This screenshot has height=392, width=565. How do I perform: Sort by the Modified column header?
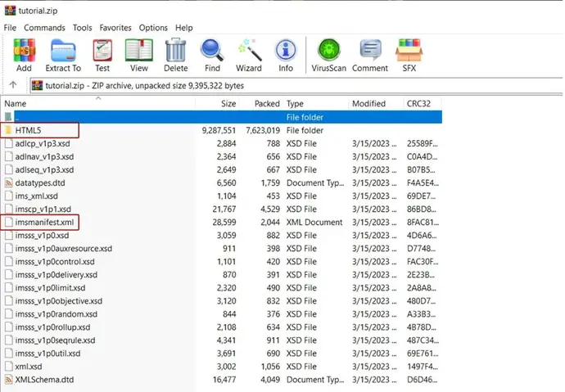tap(376, 103)
